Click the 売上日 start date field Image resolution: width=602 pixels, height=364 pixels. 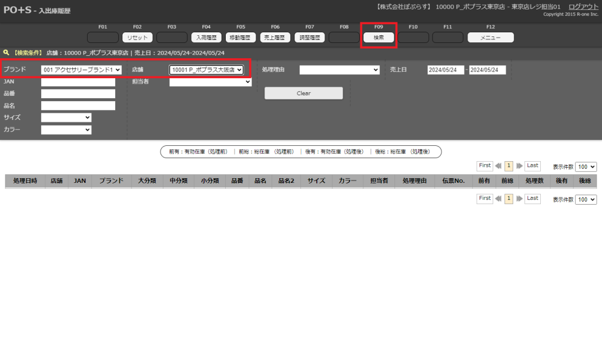tap(446, 70)
